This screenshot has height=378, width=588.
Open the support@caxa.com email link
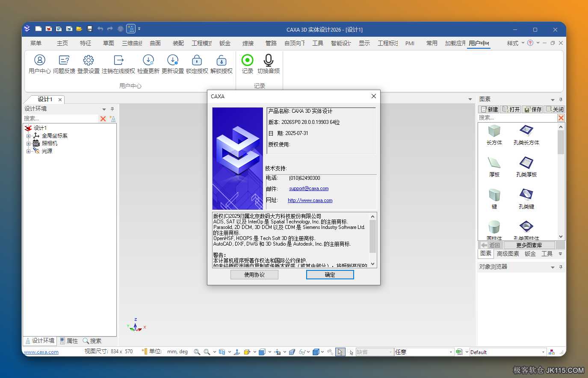(309, 188)
